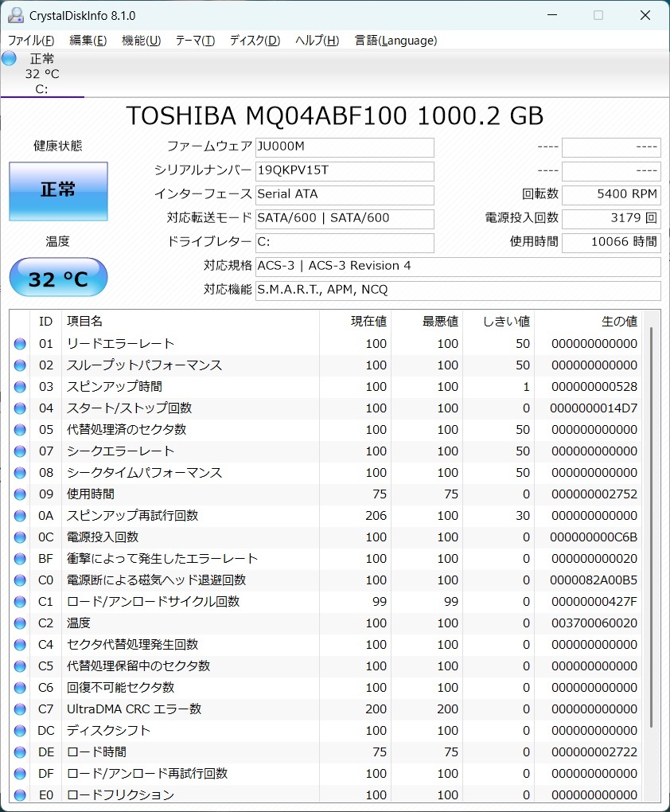670x812 pixels.
Task: Click the status icon for ID E0 row
Action: 20,795
